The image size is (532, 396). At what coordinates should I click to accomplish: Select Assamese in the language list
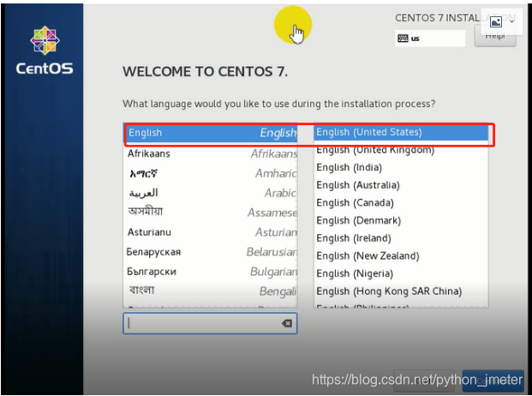click(x=211, y=213)
